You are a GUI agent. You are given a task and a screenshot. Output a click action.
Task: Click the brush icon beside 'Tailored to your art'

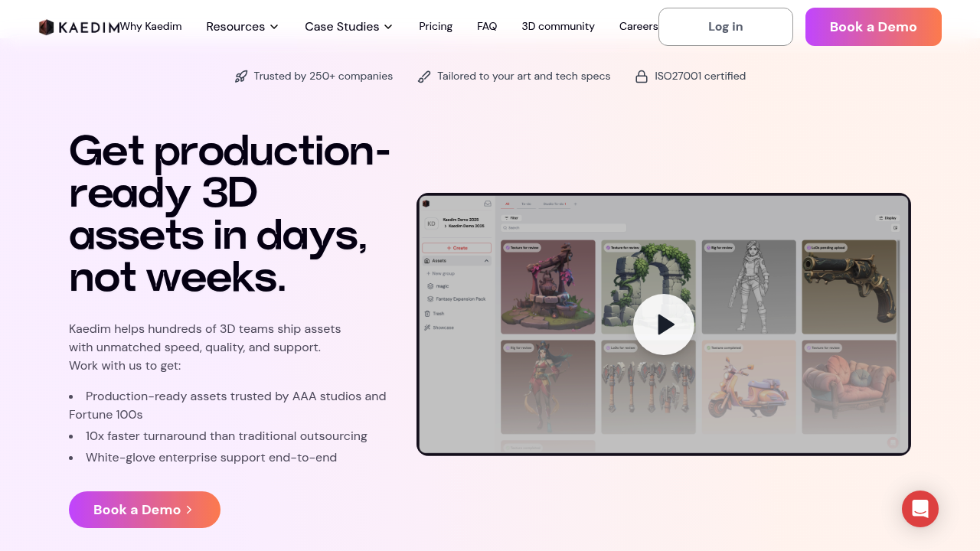[x=424, y=76]
